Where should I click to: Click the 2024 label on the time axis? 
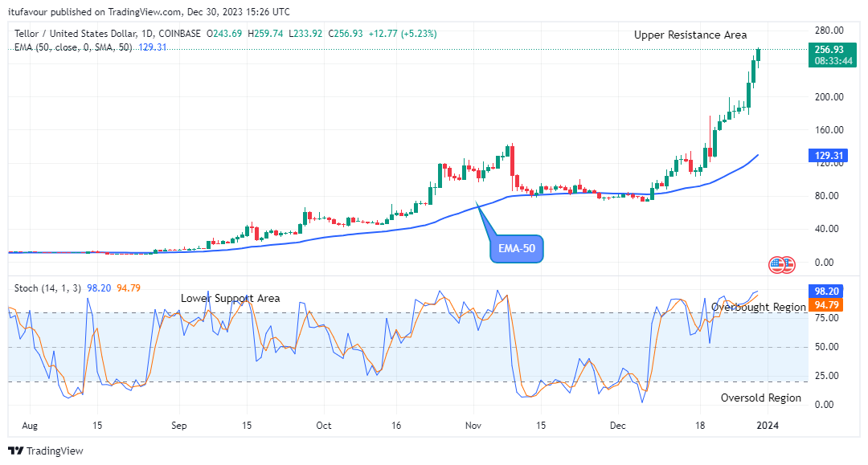point(768,425)
